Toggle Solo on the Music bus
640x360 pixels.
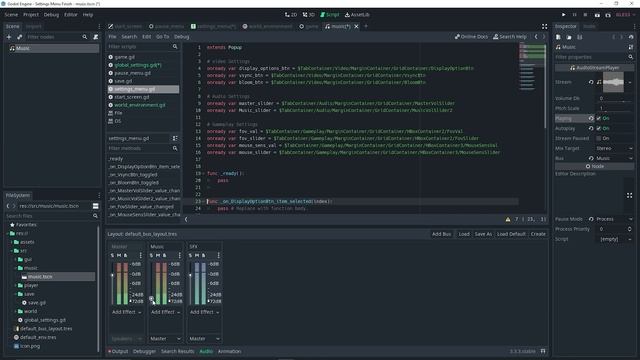pos(151,256)
